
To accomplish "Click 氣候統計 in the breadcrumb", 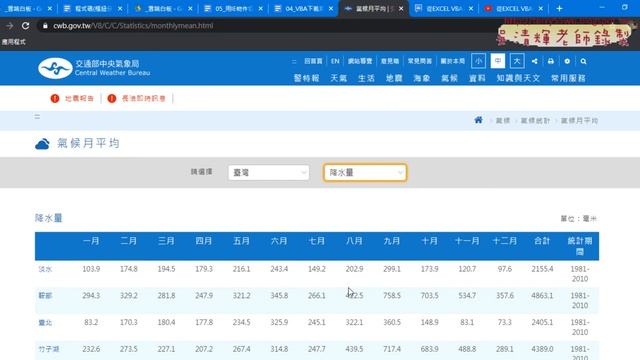I will [x=536, y=120].
